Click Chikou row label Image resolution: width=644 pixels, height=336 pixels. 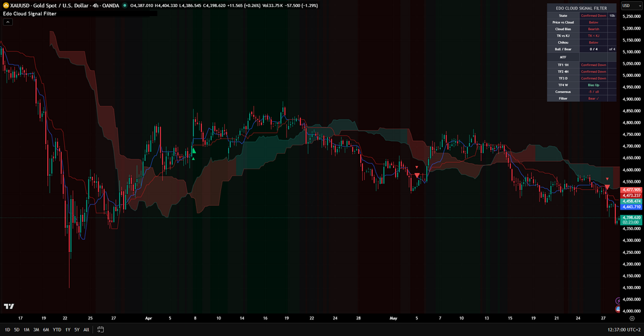[563, 42]
